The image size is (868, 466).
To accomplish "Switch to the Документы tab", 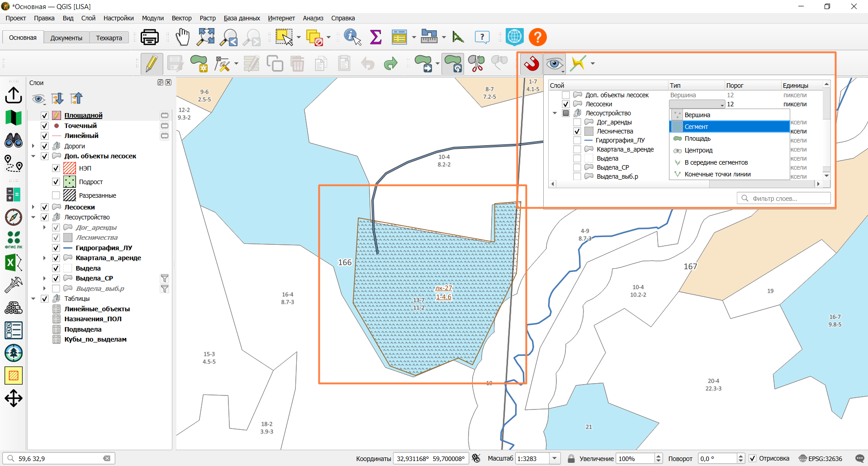I will coord(66,38).
